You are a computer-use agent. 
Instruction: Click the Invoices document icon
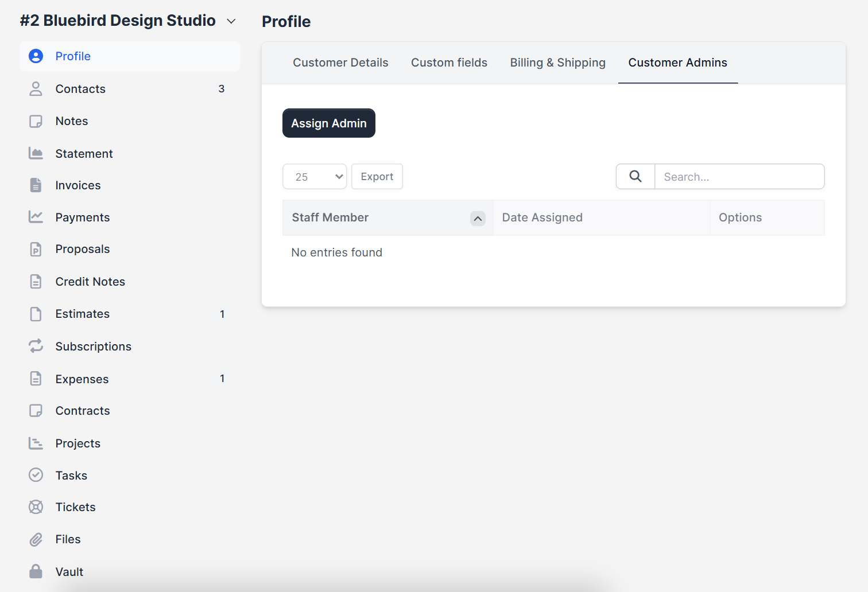click(36, 185)
